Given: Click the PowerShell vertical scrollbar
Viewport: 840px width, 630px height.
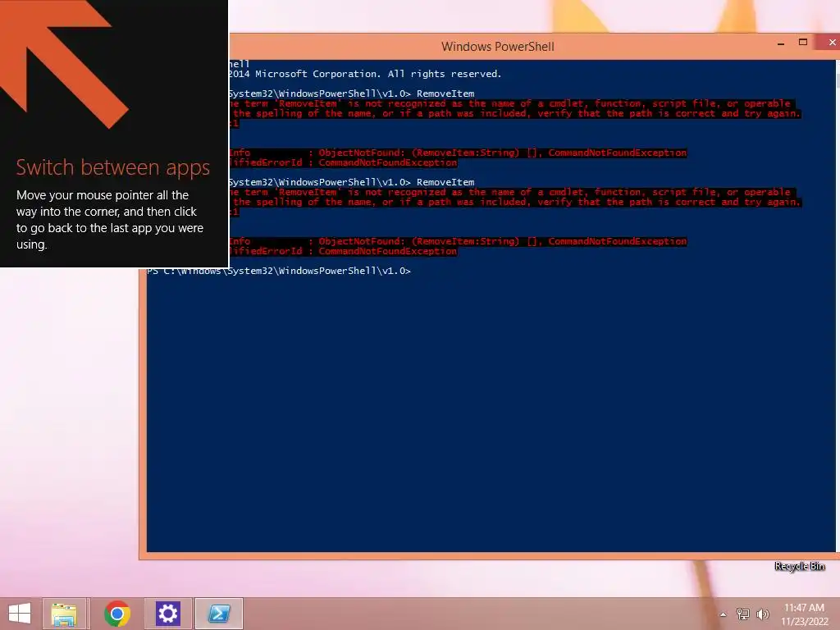Looking at the screenshot, I should pos(838,305).
